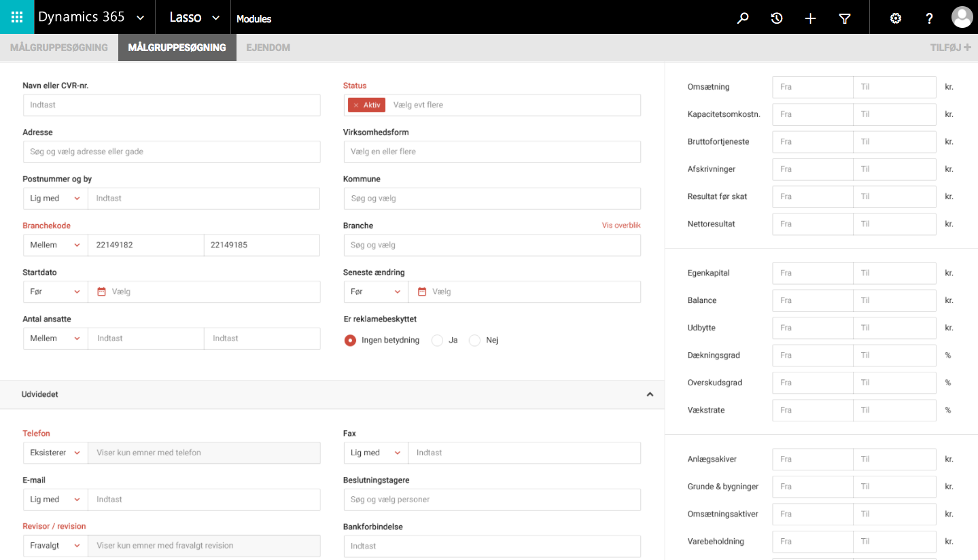978x560 pixels.
Task: Open the Modules menu
Action: 254,19
